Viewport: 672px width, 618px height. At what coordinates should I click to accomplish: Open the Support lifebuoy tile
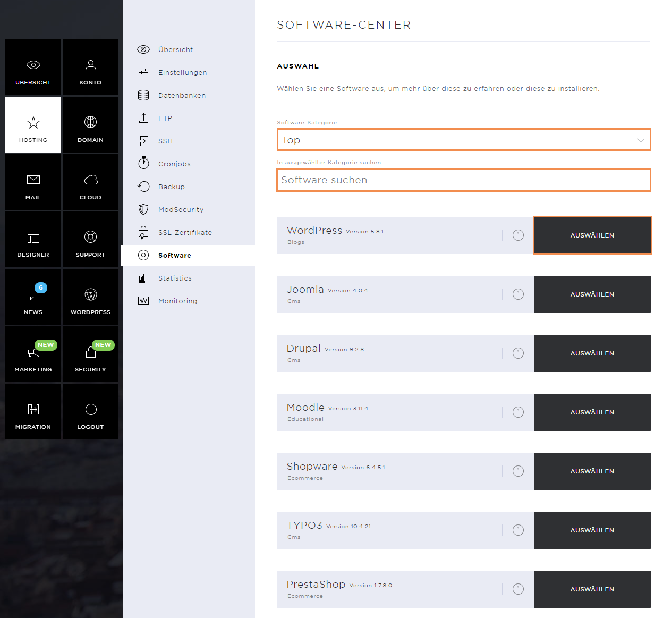[90, 240]
